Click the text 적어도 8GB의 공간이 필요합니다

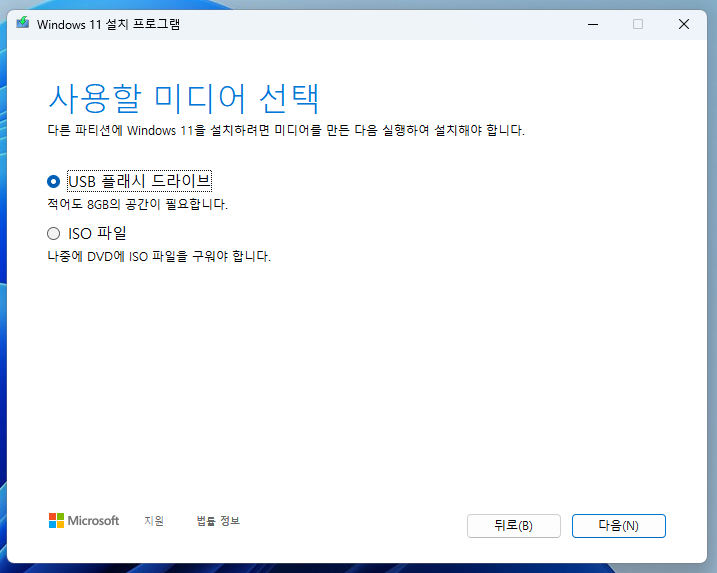[x=138, y=204]
